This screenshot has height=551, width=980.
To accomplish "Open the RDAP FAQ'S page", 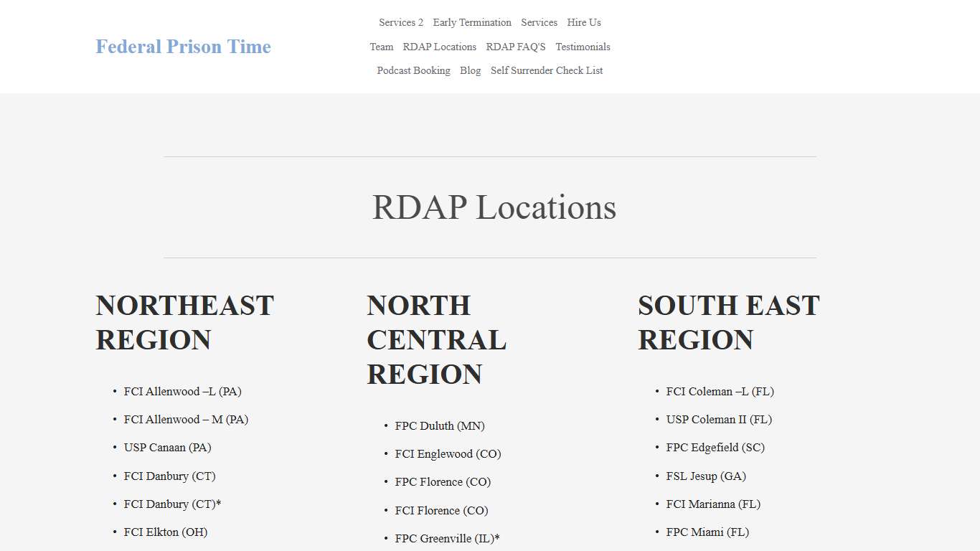I will tap(516, 47).
